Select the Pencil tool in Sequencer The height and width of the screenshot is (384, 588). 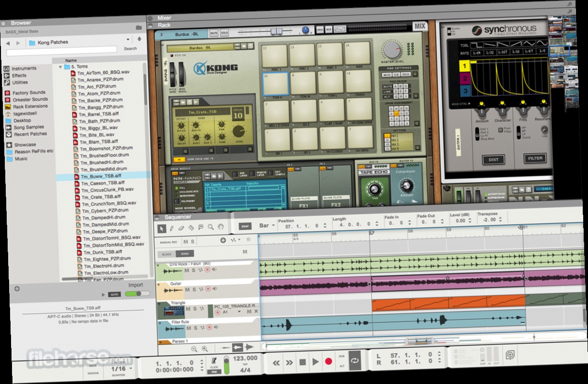click(x=172, y=228)
